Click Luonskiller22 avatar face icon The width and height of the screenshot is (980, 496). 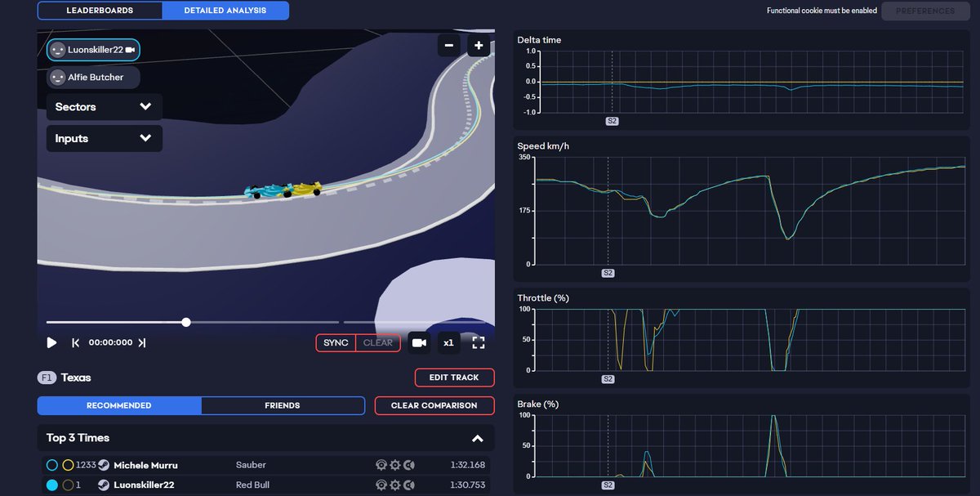pyautogui.click(x=57, y=50)
